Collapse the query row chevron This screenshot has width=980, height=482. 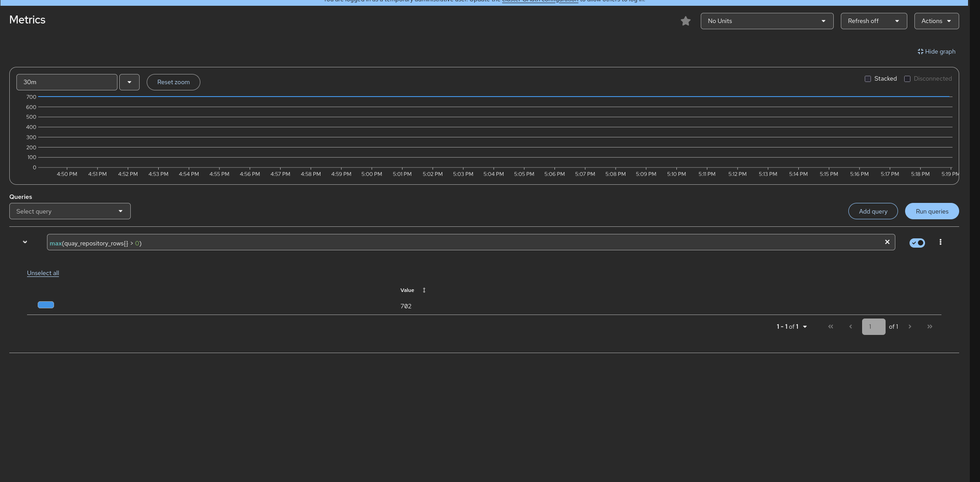pyautogui.click(x=25, y=242)
